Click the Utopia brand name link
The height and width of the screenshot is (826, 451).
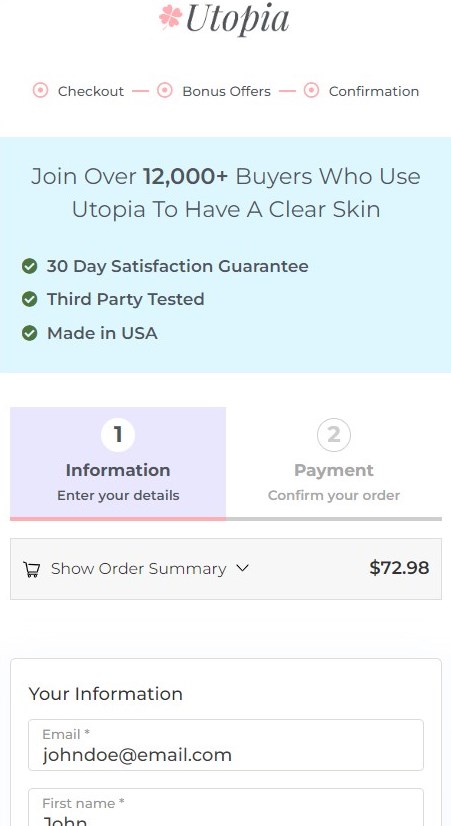pyautogui.click(x=237, y=19)
